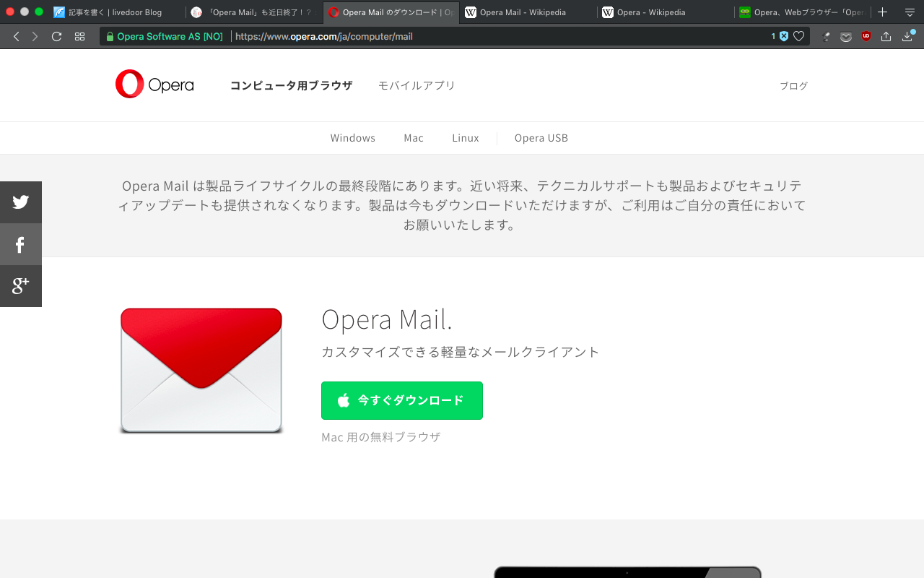Open the Speed Dial grid icon

click(79, 36)
